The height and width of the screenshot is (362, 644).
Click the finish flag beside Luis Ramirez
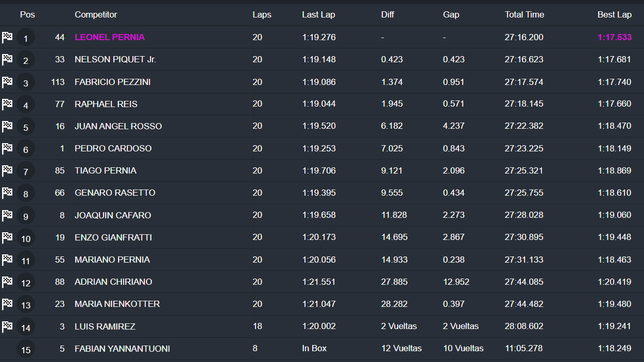7,326
